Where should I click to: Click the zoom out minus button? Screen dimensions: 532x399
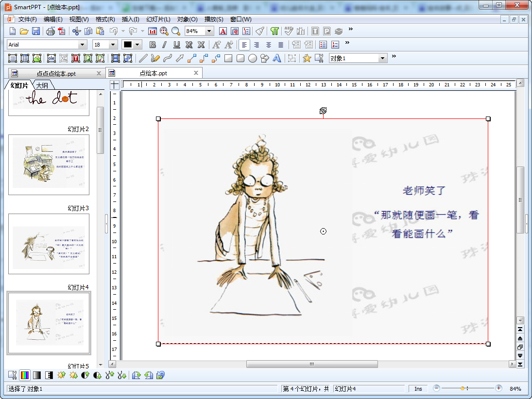[437, 388]
